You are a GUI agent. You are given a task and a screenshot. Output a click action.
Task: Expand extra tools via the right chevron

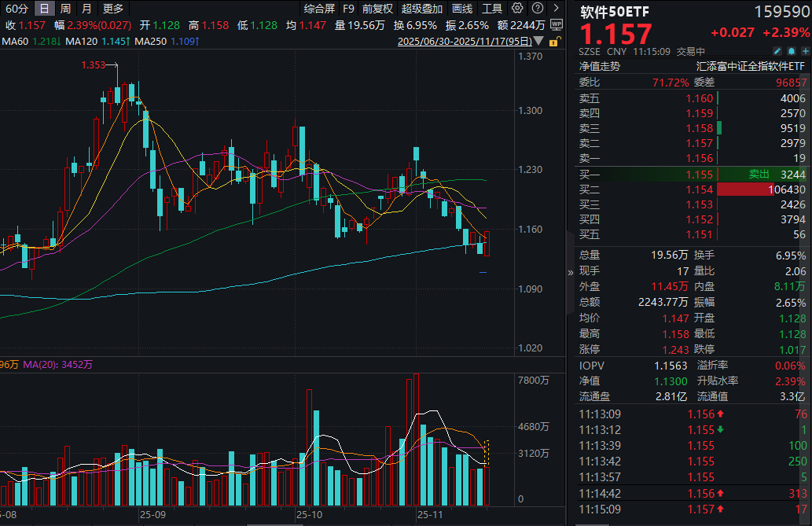[x=557, y=9]
